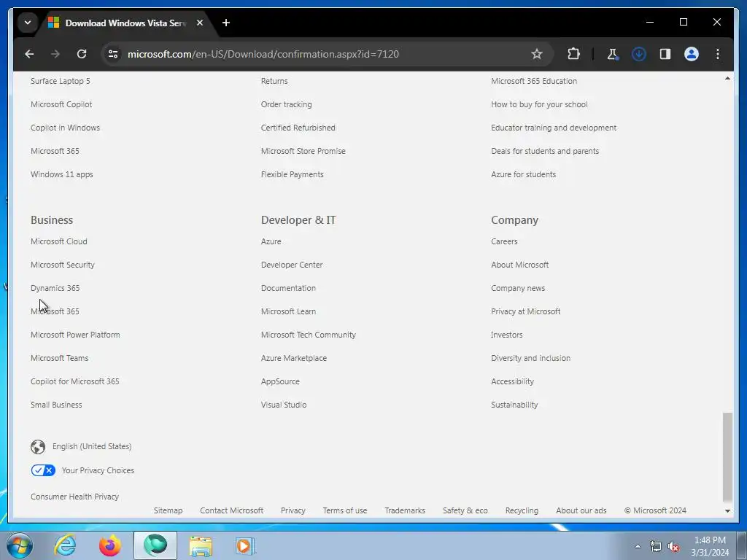Open the Trademarks footer link
The height and width of the screenshot is (560, 747).
405,510
